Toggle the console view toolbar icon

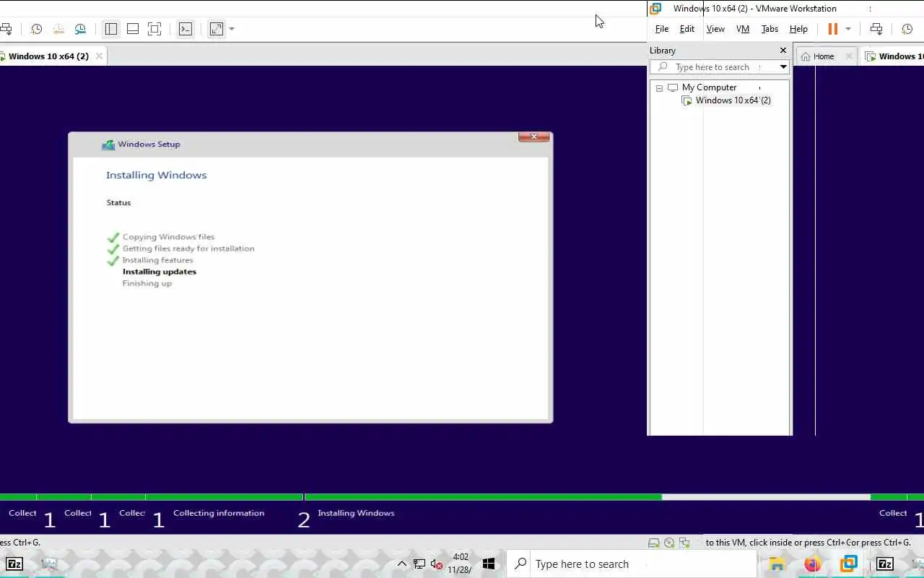pyautogui.click(x=186, y=29)
